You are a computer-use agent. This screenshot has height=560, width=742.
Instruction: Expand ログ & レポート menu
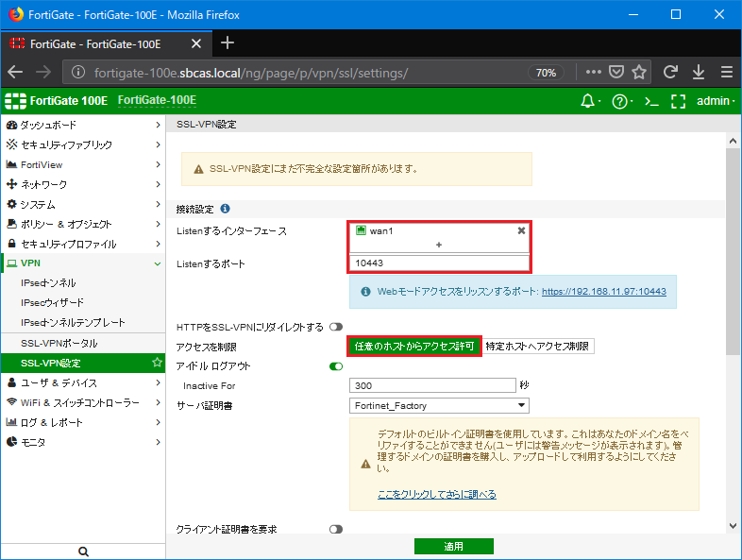click(83, 422)
